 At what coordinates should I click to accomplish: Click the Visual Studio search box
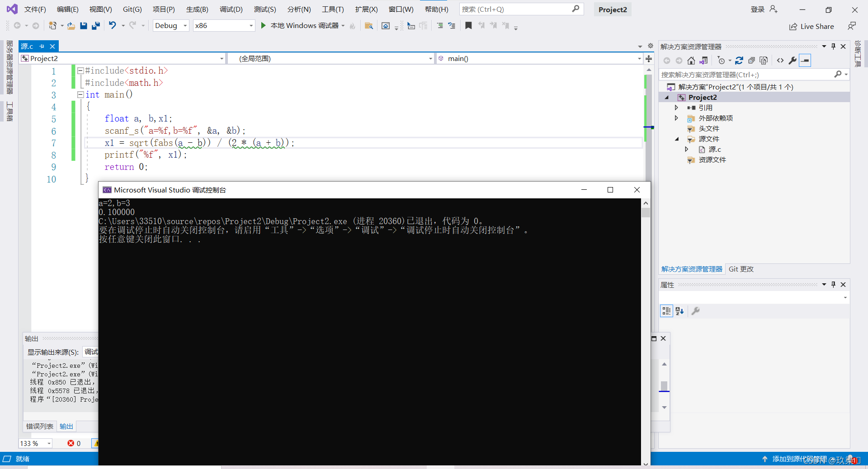[x=521, y=9]
